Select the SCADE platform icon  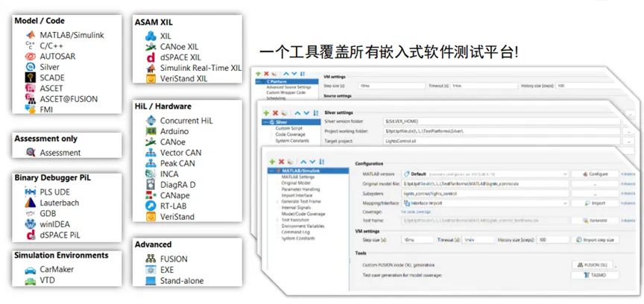[x=31, y=77]
